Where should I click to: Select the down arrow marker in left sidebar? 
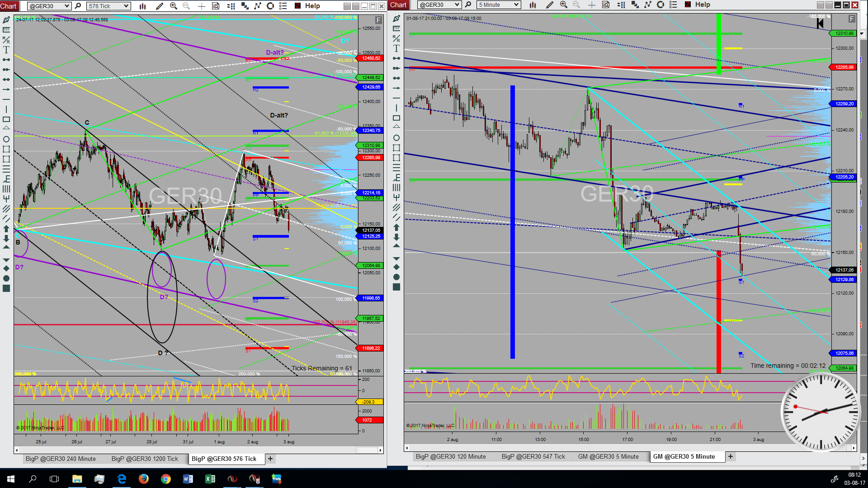6,239
